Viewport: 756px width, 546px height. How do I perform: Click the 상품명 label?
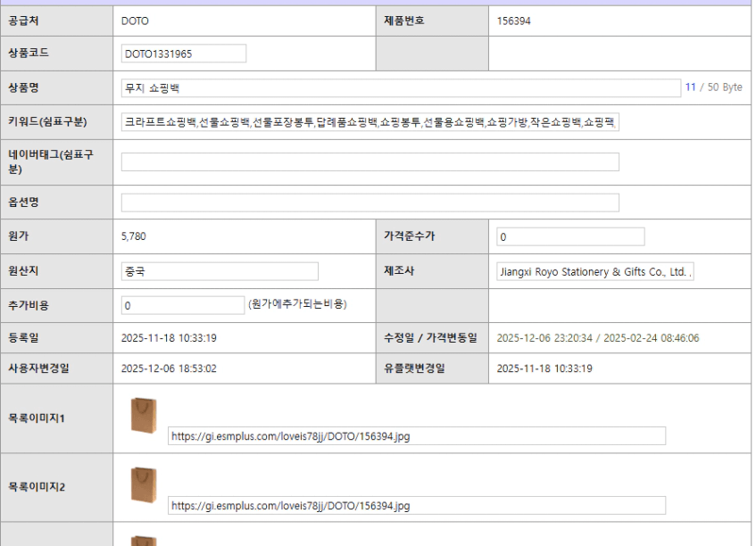tap(23, 87)
